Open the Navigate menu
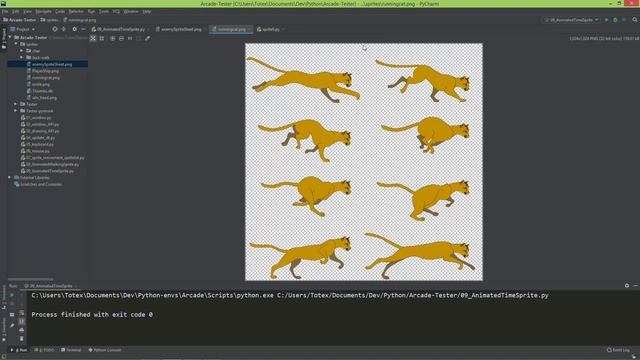This screenshot has height=360, width=640. click(x=43, y=11)
